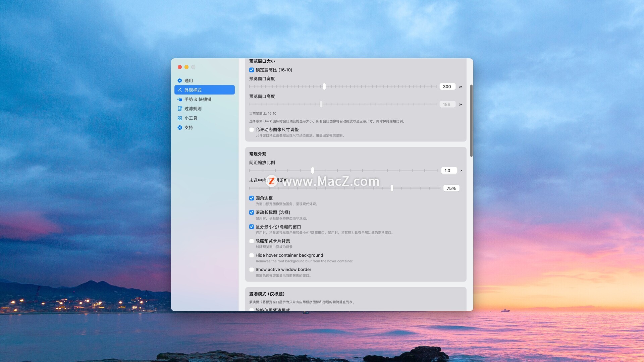Click the wand icon for 外观样式
This screenshot has height=362, width=644.
click(180, 90)
